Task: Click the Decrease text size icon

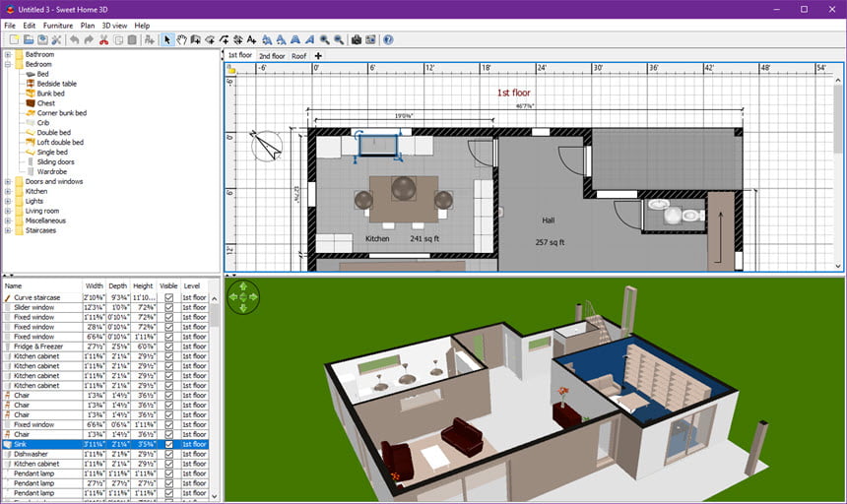Action: click(281, 39)
